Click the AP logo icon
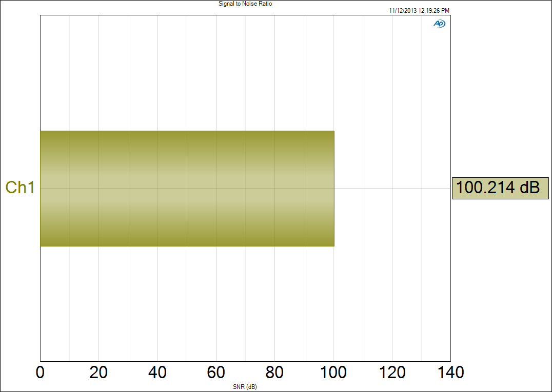Image resolution: width=552 pixels, height=392 pixels. point(439,24)
